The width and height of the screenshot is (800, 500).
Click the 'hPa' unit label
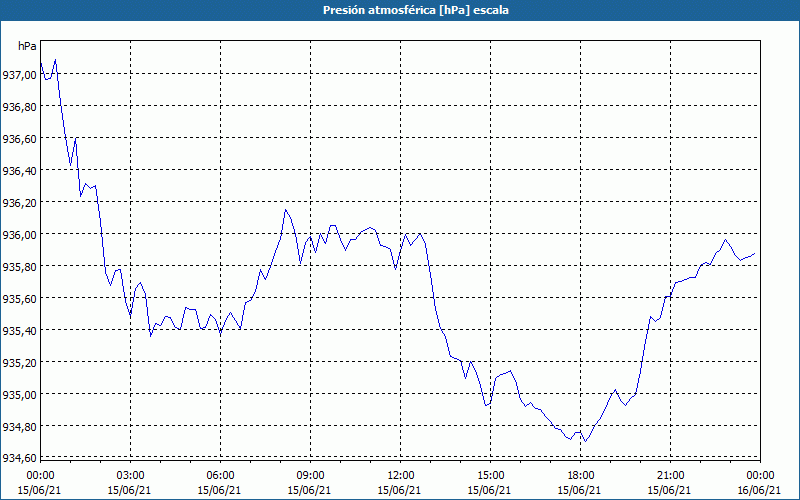(27, 46)
